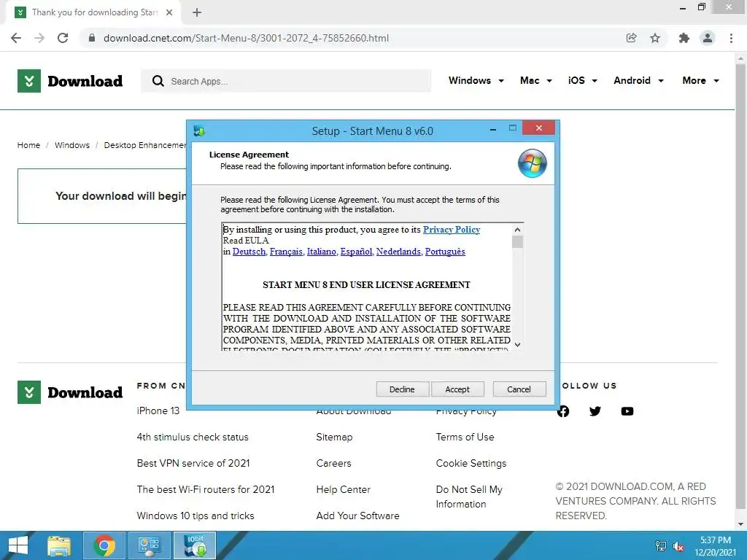Image resolution: width=747 pixels, height=560 pixels.
Task: Open the Nederlands EULA link
Action: 399,252
